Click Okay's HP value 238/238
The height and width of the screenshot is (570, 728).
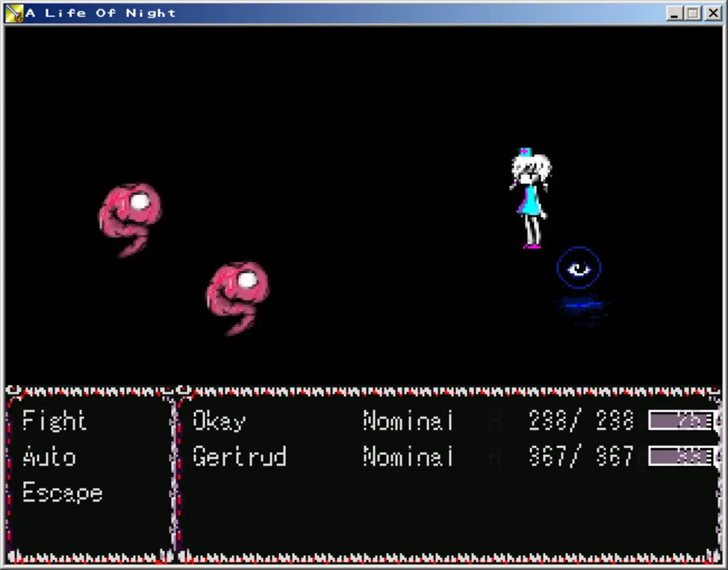tap(581, 421)
